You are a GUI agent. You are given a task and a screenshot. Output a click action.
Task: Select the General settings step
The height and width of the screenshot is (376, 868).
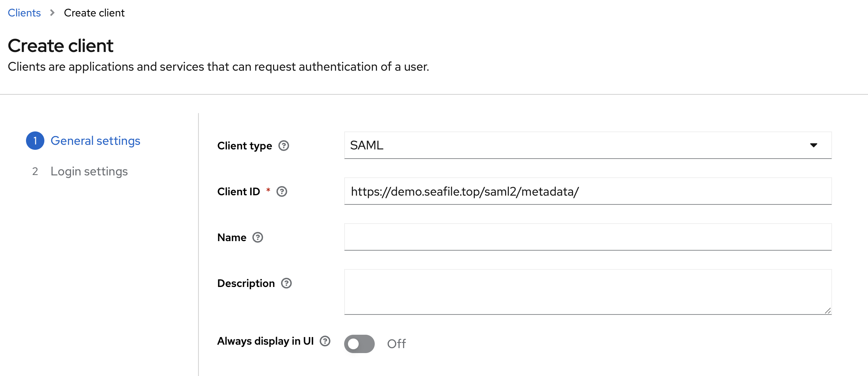pyautogui.click(x=95, y=141)
